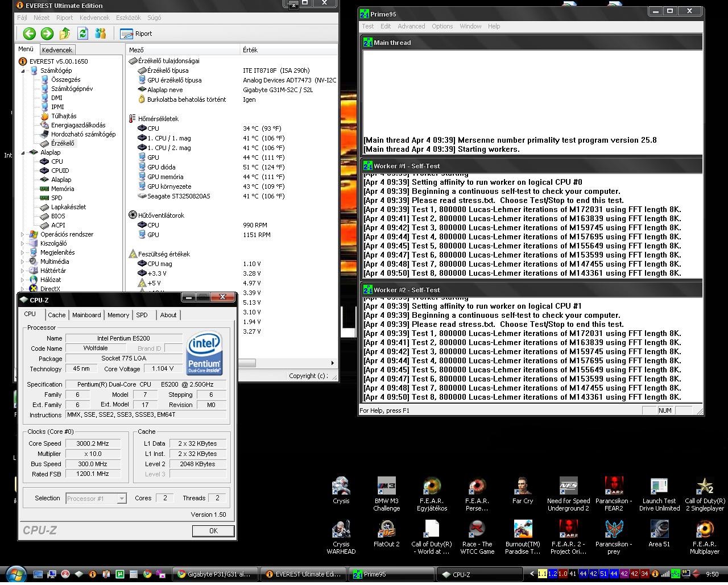Image resolution: width=728 pixels, height=585 pixels.
Task: Open the Fájl menu in EVEREST
Action: [22, 18]
